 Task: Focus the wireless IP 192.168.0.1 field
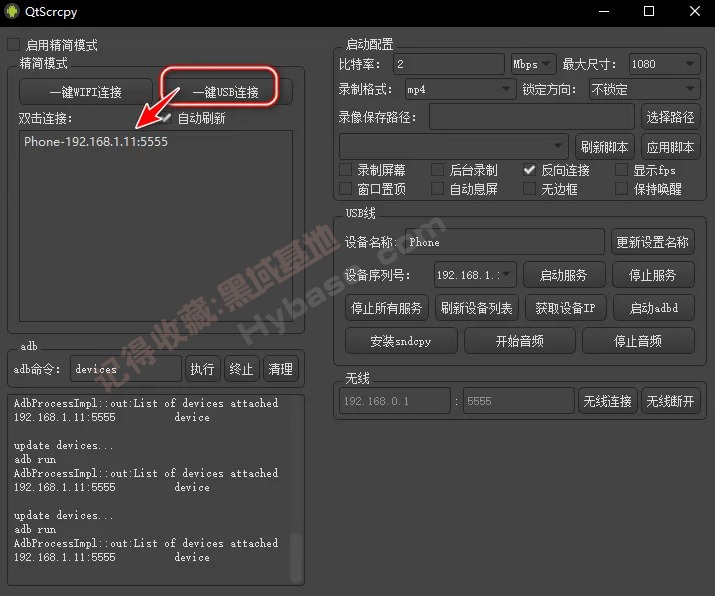(x=395, y=401)
